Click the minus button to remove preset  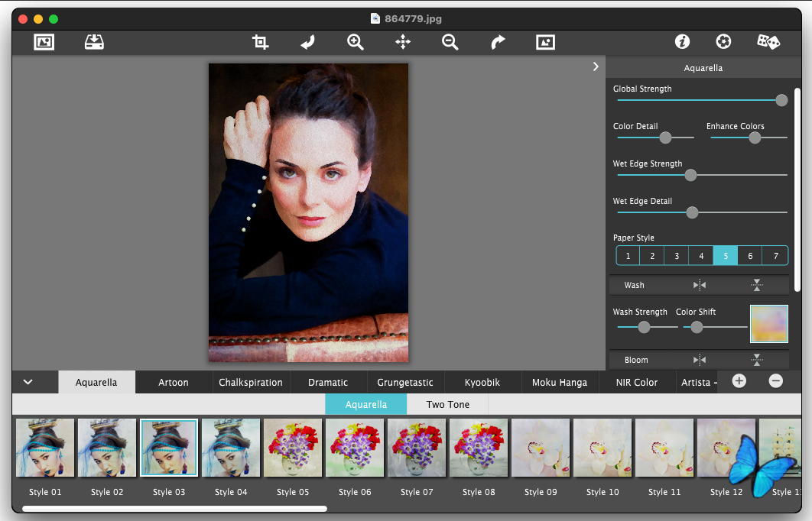point(775,381)
